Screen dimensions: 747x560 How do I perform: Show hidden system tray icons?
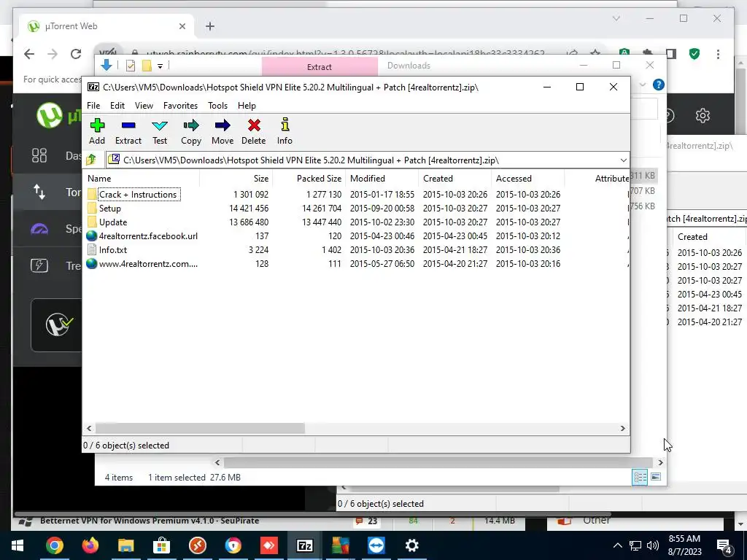click(x=617, y=545)
